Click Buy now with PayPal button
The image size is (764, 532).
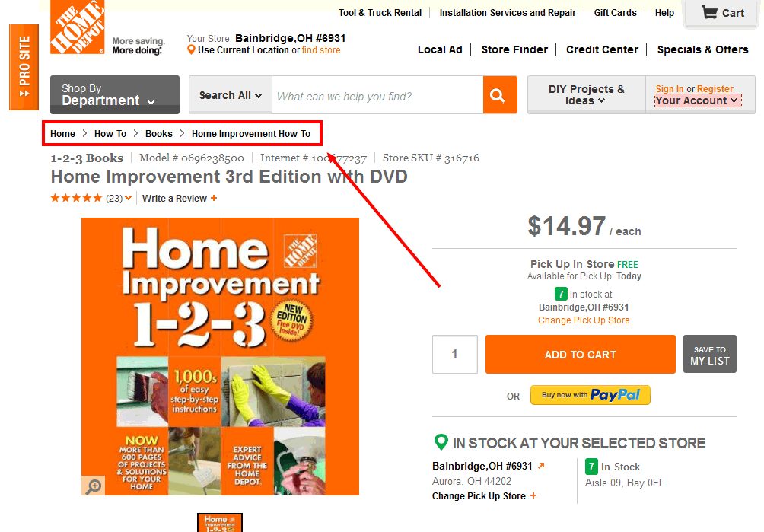pyautogui.click(x=590, y=395)
